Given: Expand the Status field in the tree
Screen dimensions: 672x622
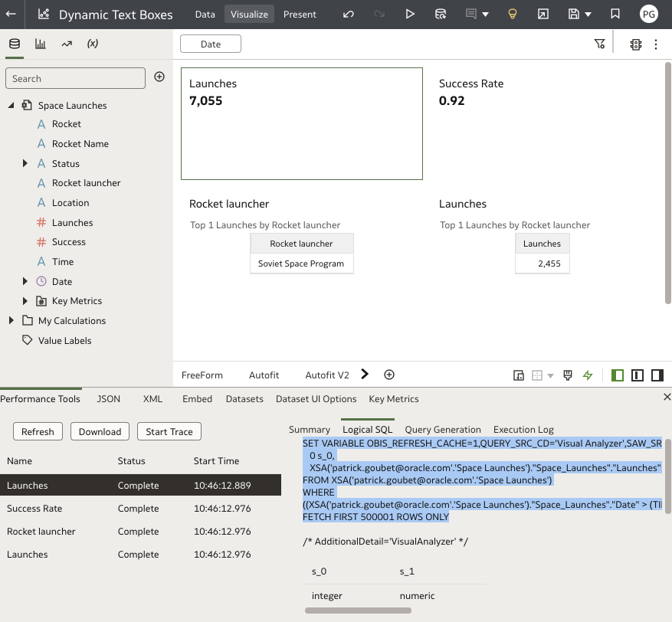Looking at the screenshot, I should click(25, 163).
